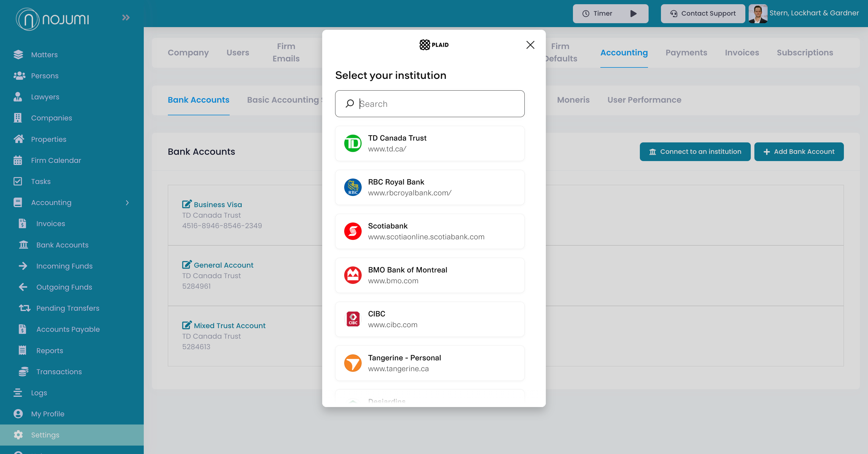Open Bank Accounts in sidebar menu
The image size is (868, 454).
62,245
